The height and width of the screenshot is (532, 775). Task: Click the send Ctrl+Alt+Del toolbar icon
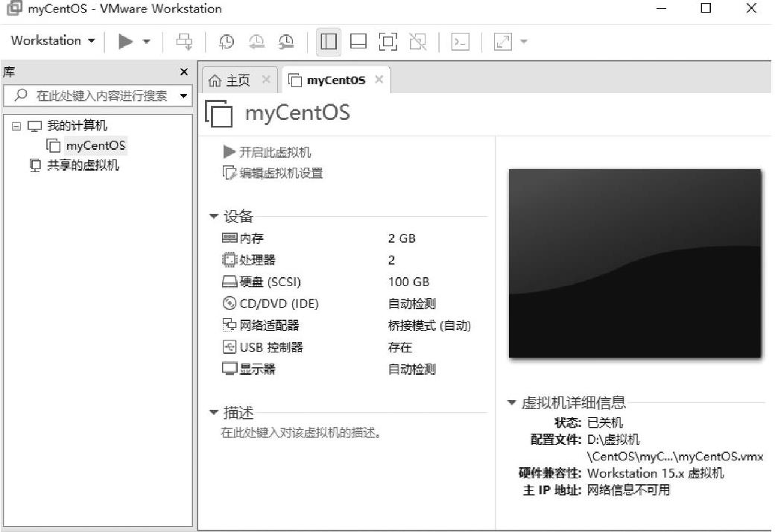coord(184,42)
